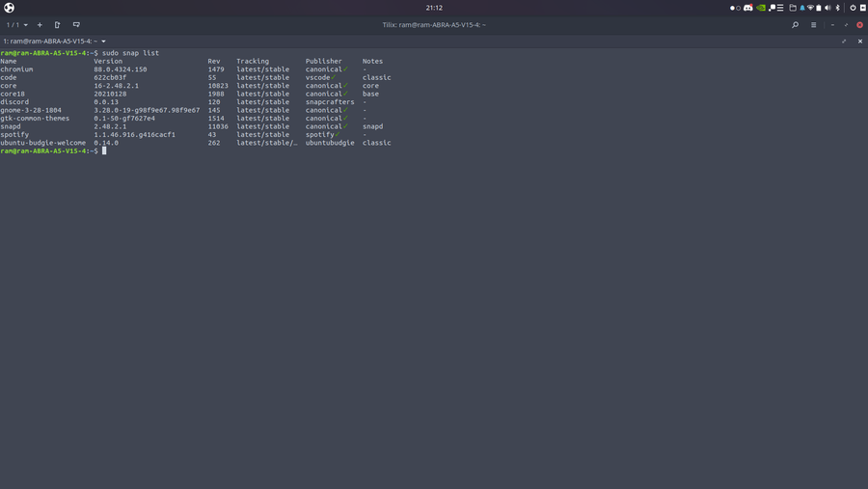Open power session menu icon
The width and height of the screenshot is (868, 489).
click(854, 8)
